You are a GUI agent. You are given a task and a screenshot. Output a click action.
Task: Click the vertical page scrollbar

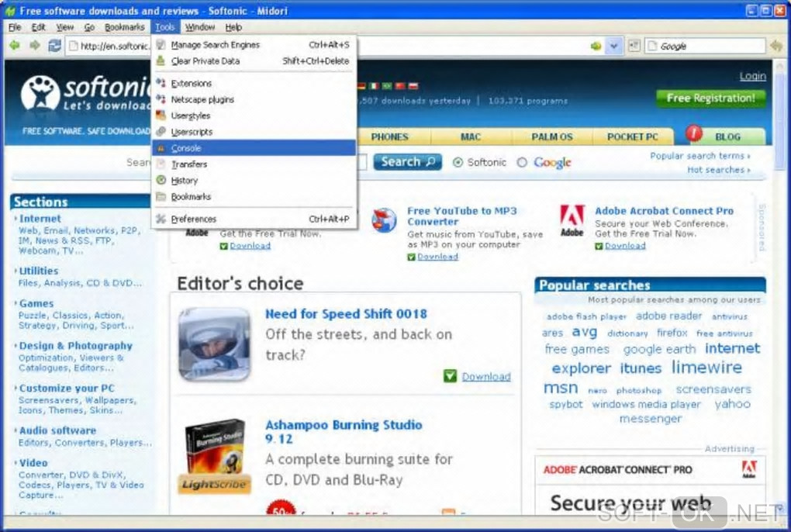tap(780, 288)
